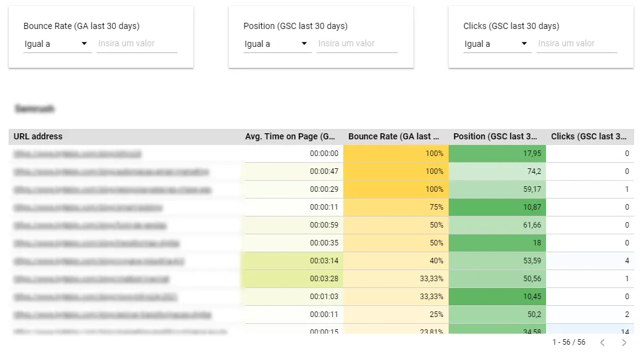644x354 pixels.
Task: Select the clicks cell showing 4
Action: [590, 261]
